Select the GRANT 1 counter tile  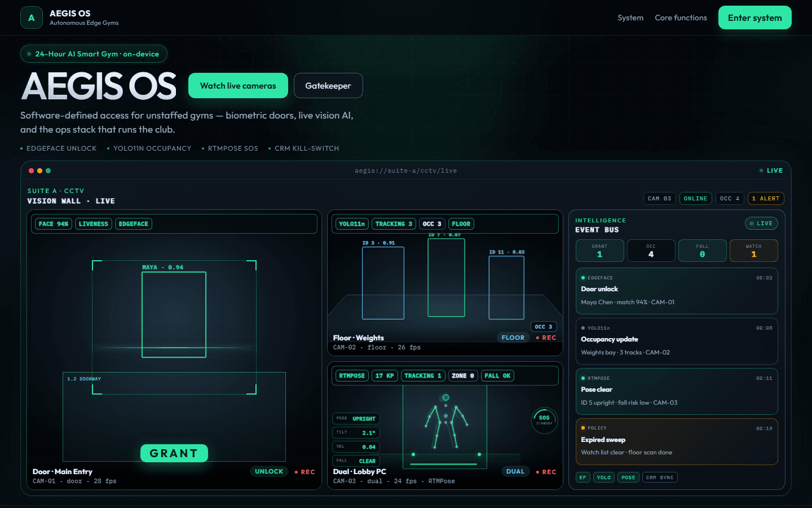tap(600, 251)
